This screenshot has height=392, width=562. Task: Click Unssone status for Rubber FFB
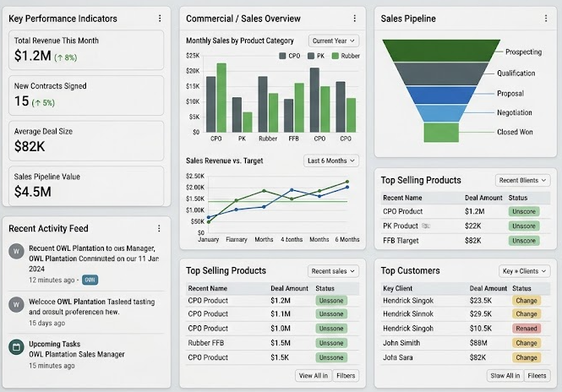pyautogui.click(x=331, y=343)
